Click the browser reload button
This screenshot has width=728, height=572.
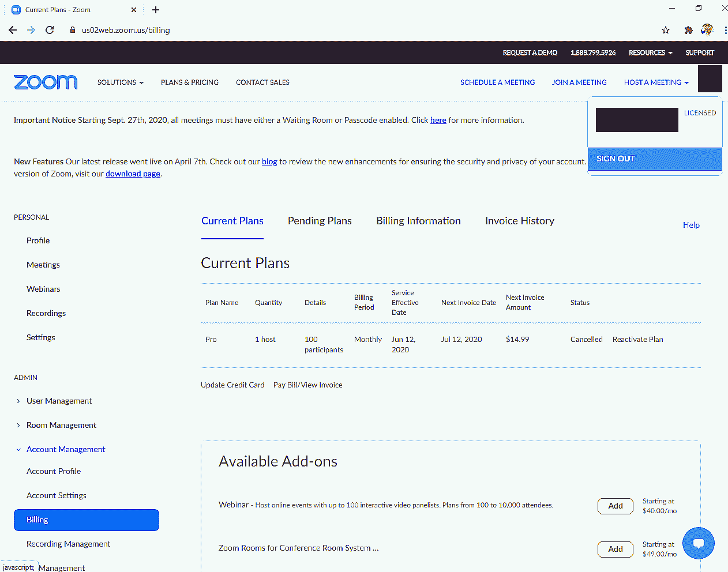point(50,30)
